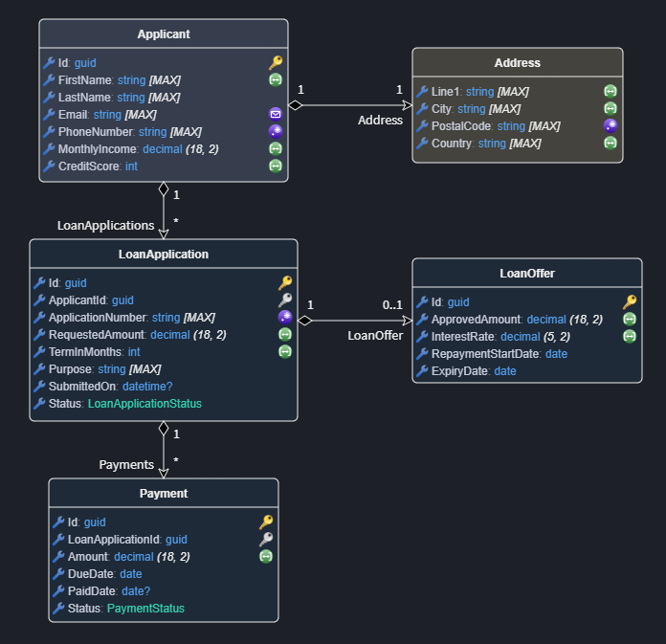Click the green icon beside Address Country
The image size is (666, 644).
(x=610, y=144)
